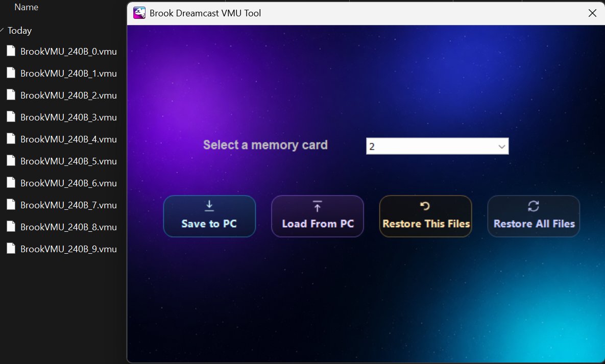Collapse the Today group in file list
605x364 pixels.
[x=2, y=30]
